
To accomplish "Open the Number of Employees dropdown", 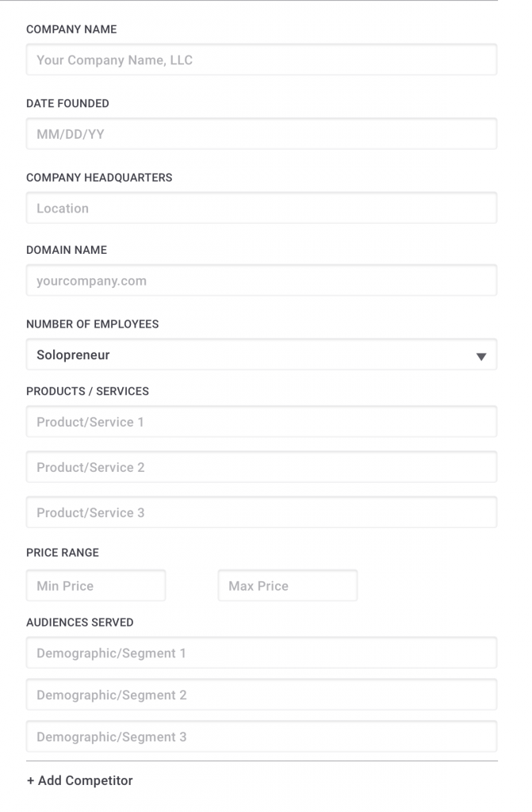I will [x=262, y=354].
